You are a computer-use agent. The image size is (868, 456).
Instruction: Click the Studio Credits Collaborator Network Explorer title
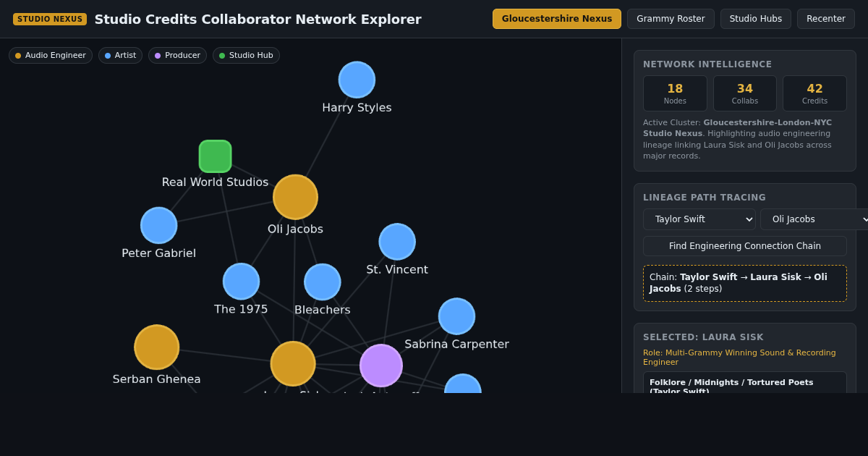pos(258,19)
